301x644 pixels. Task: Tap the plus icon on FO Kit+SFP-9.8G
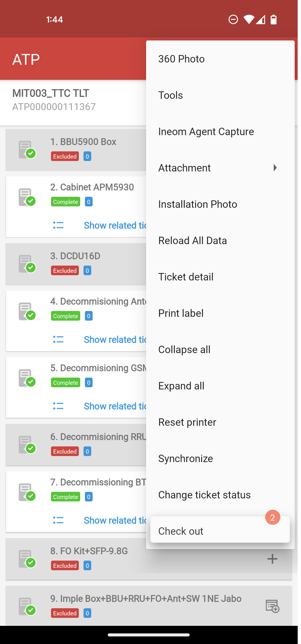tap(272, 559)
